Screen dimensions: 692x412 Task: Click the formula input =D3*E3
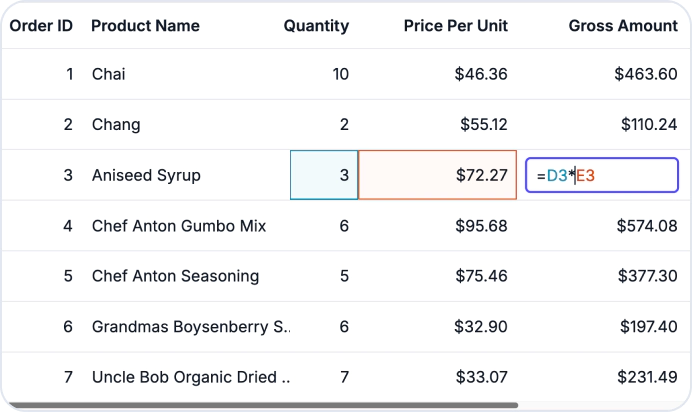coord(602,175)
